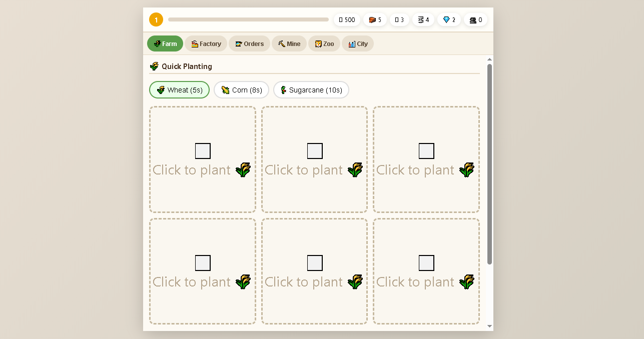
Task: Click the population counter showing 0
Action: click(x=476, y=20)
